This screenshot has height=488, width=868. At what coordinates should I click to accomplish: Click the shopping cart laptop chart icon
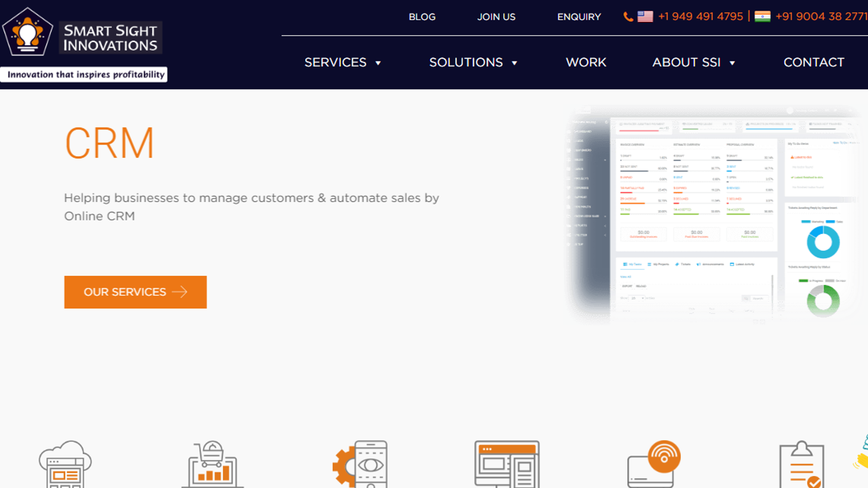(x=212, y=464)
